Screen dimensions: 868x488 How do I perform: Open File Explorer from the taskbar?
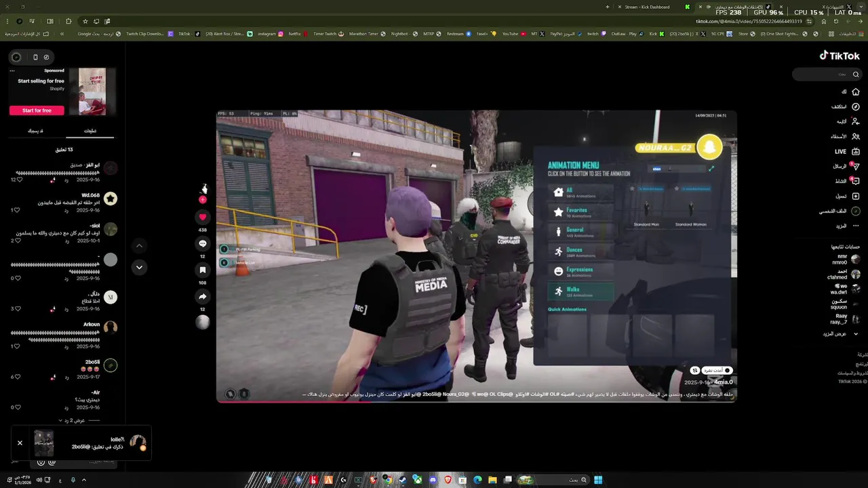(x=492, y=480)
